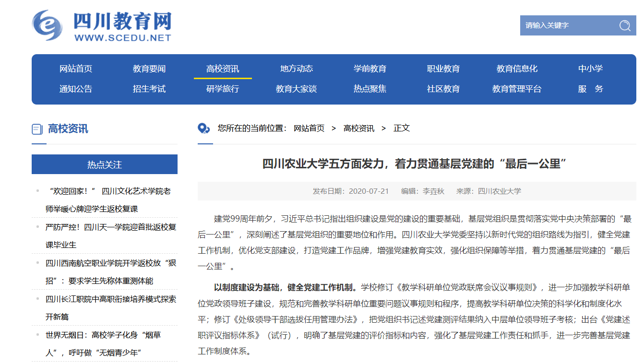The image size is (644, 364).
Task: Click the 正文 breadcrumb text
Action: coord(402,128)
